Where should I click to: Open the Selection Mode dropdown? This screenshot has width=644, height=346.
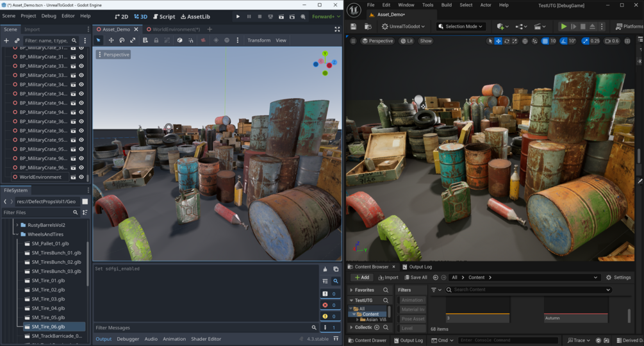coord(461,26)
